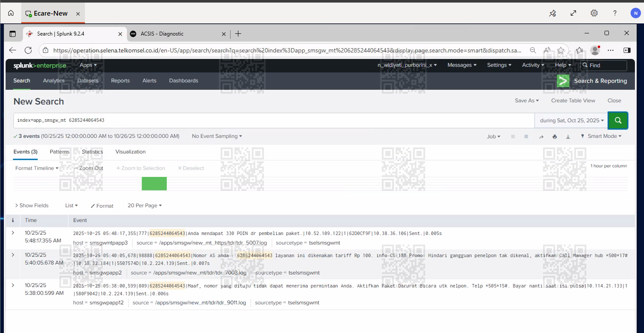
Task: Open the No Event Sampling dropdown
Action: (x=217, y=136)
